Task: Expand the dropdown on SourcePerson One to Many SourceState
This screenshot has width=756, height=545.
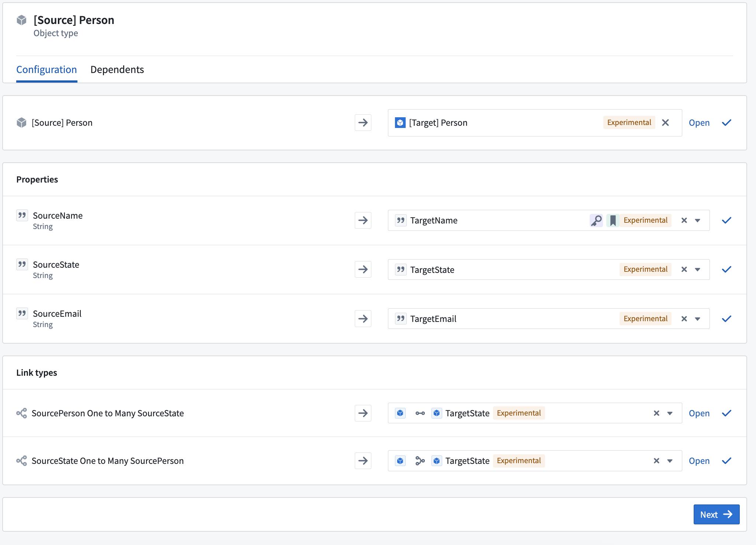Action: click(669, 413)
